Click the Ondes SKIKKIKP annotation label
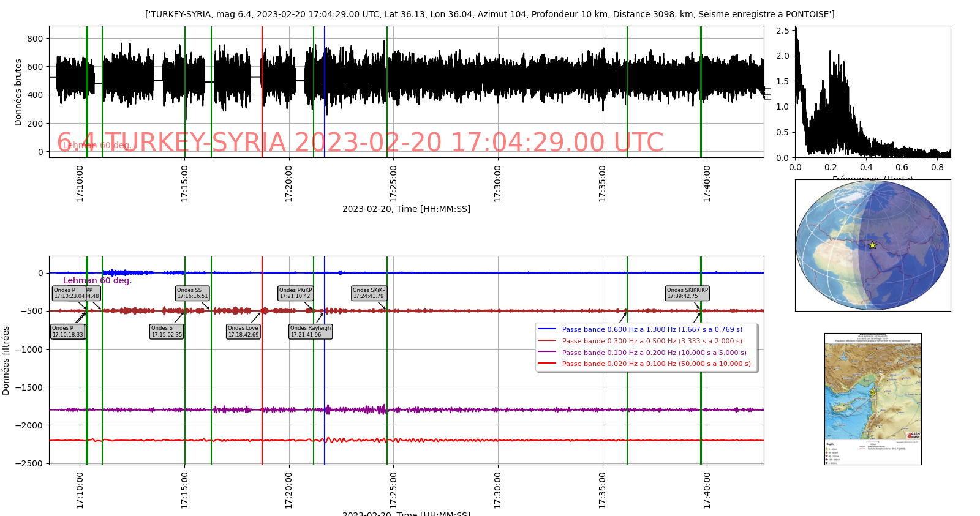The height and width of the screenshot is (516, 980). coord(687,293)
